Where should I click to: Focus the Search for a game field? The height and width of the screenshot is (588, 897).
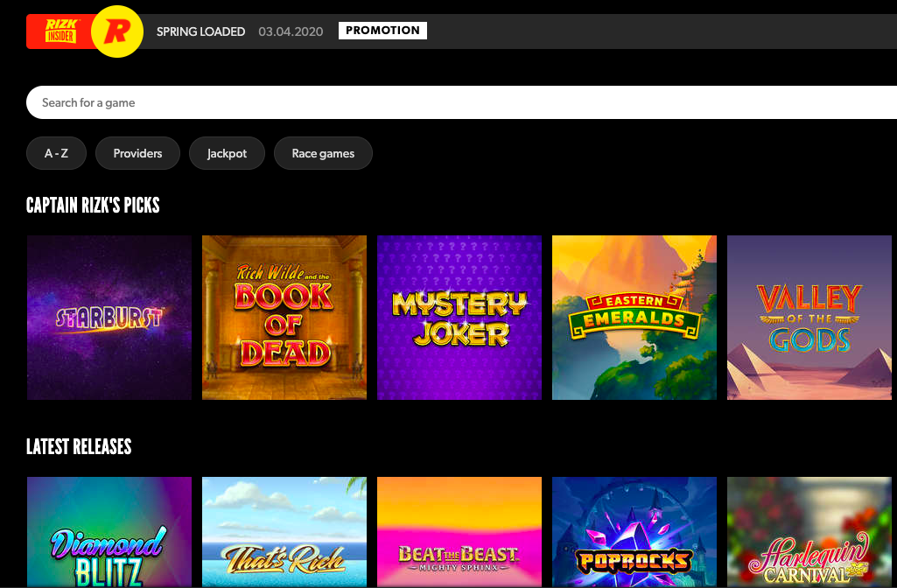pyautogui.click(x=462, y=102)
